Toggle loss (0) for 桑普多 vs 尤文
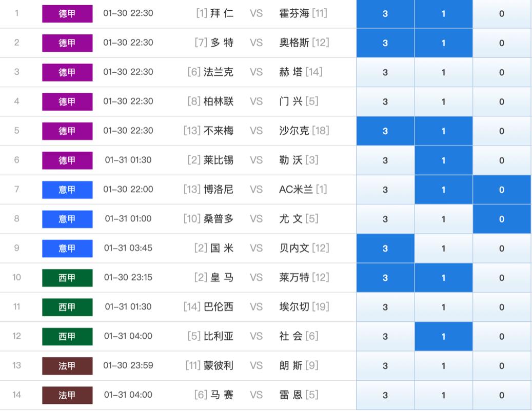532x411 pixels. (502, 219)
